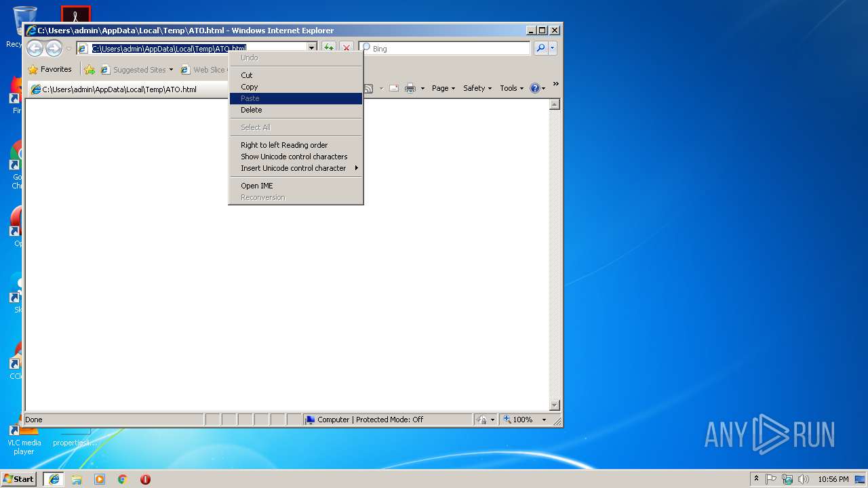Select Adobe Reader desktop icon
This screenshot has width=868, height=488.
click(x=75, y=14)
